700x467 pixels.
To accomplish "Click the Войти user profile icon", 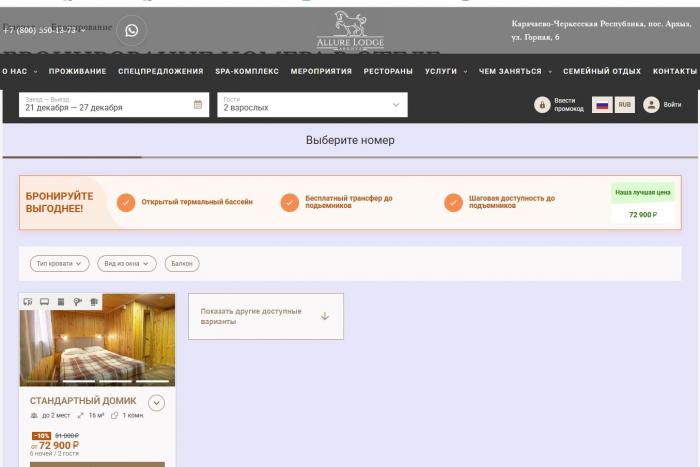I will [651, 104].
